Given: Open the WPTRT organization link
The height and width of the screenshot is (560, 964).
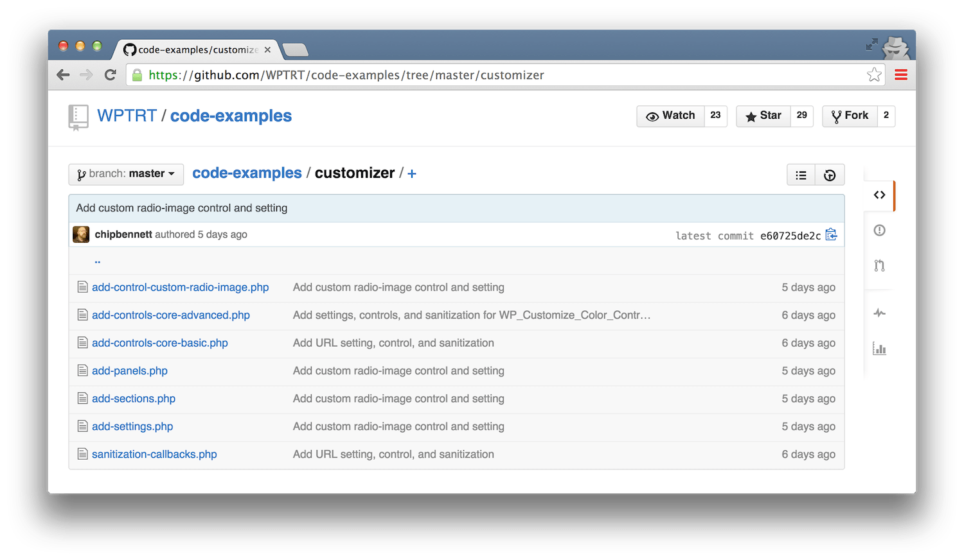Looking at the screenshot, I should coord(127,116).
